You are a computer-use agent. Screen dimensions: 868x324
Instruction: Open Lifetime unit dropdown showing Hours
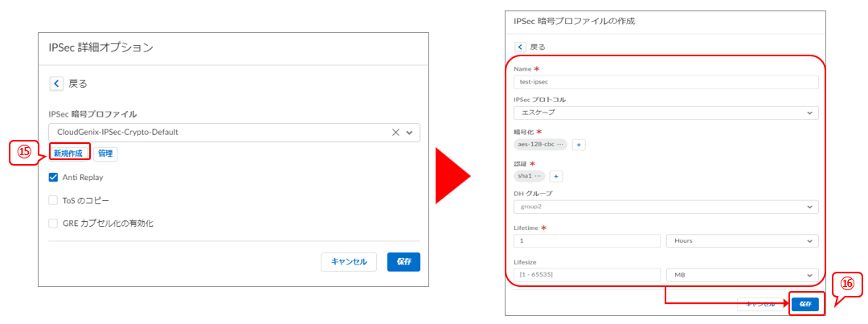(x=743, y=241)
